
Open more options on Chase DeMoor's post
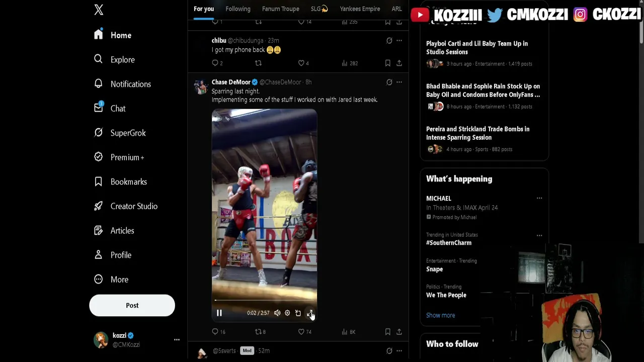(399, 82)
